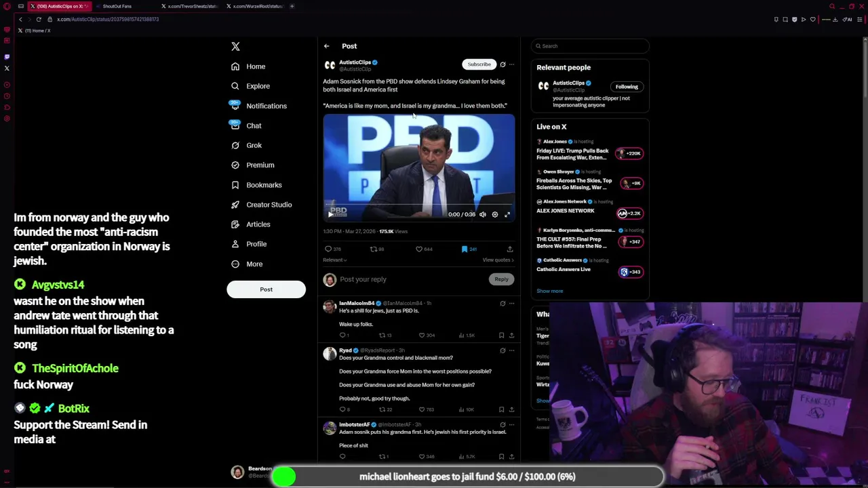Open IanMalcolm84 reply more options
The height and width of the screenshot is (488, 868).
tap(511, 304)
